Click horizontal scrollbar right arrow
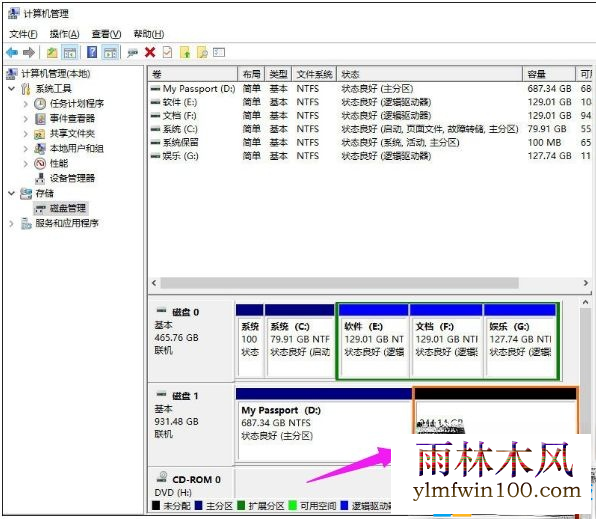 (x=585, y=283)
